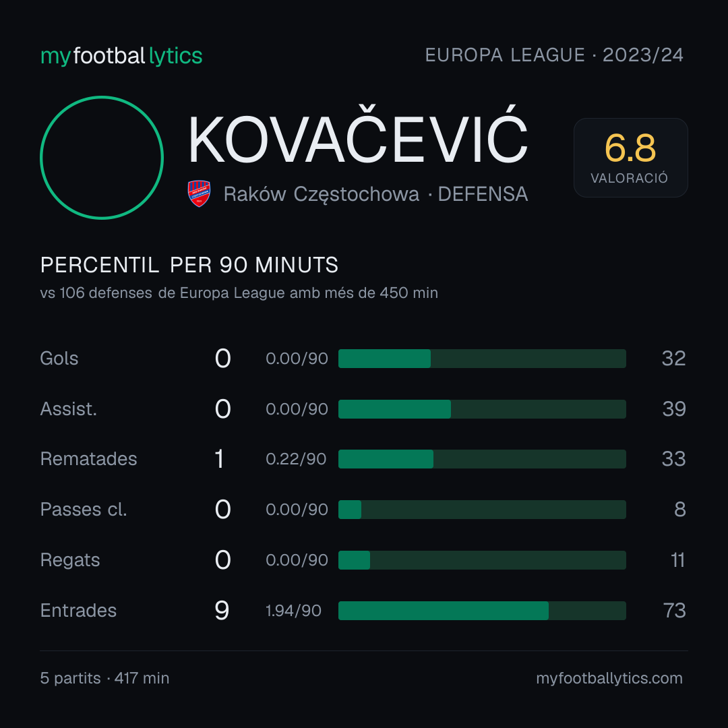
Task: Click the Raków Częstochowa club crest
Action: coord(199,193)
